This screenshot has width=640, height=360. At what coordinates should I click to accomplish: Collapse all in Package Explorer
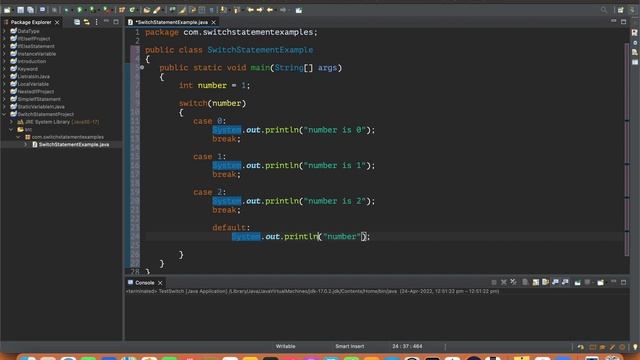coord(77,22)
